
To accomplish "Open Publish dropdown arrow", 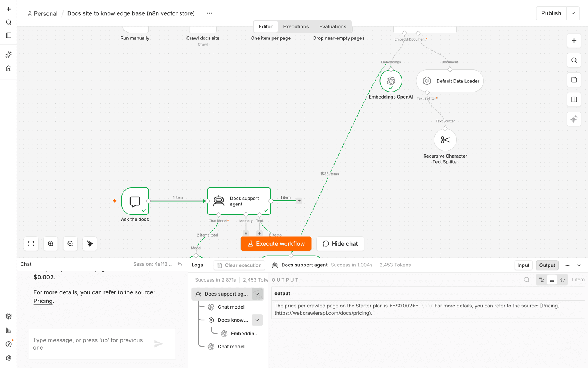I will point(573,13).
